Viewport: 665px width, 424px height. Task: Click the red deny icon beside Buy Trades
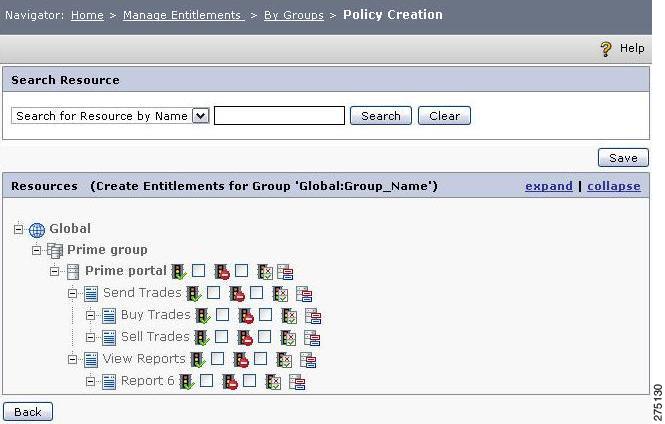tap(246, 315)
